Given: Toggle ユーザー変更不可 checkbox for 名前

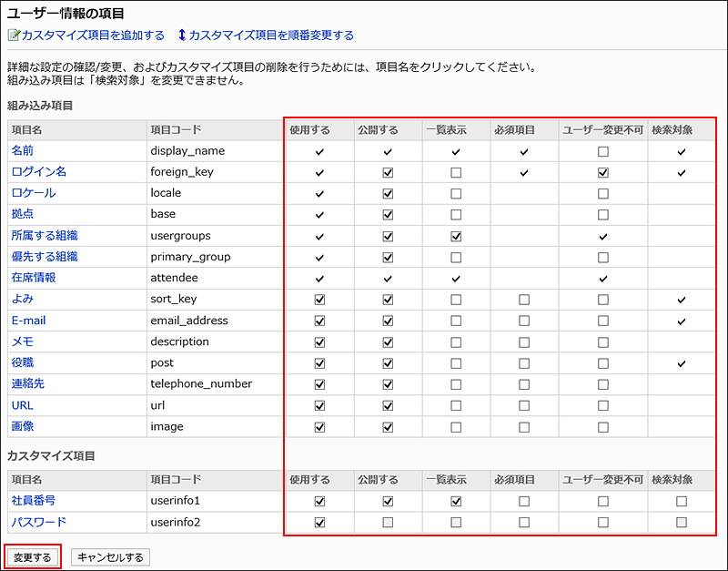Looking at the screenshot, I should (x=603, y=151).
